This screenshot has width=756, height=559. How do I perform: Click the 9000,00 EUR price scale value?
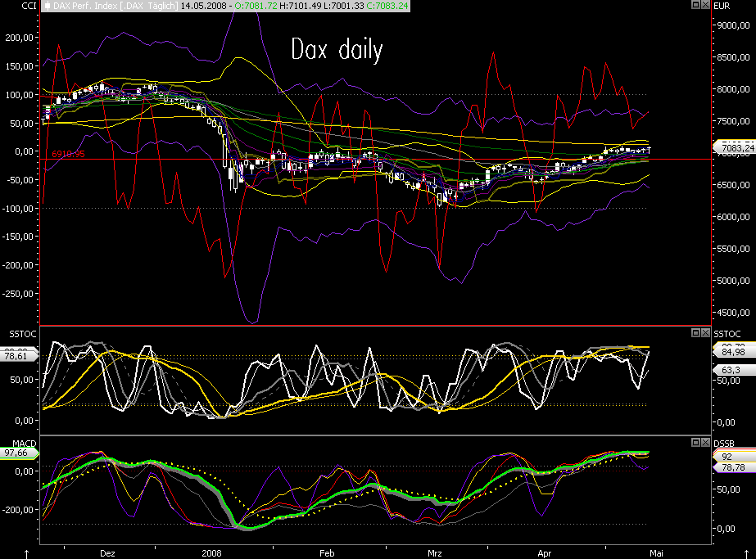pos(734,25)
